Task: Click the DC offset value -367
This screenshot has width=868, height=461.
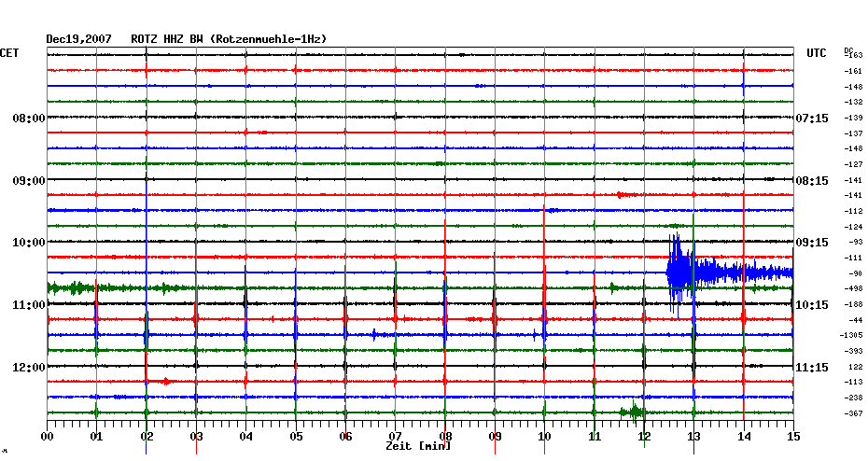Action: pos(853,414)
